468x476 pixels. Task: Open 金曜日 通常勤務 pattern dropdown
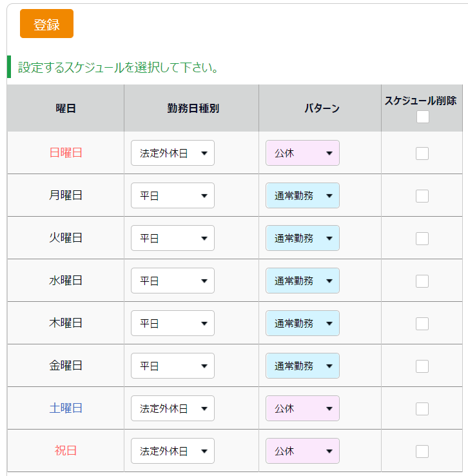pos(302,366)
